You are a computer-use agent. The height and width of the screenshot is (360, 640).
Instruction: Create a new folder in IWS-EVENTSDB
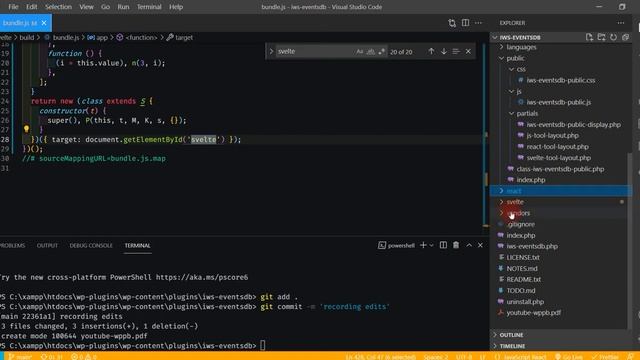coord(601,37)
